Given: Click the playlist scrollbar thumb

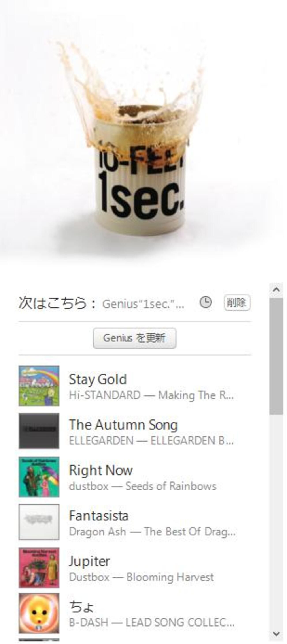Looking at the screenshot, I should coord(276,356).
